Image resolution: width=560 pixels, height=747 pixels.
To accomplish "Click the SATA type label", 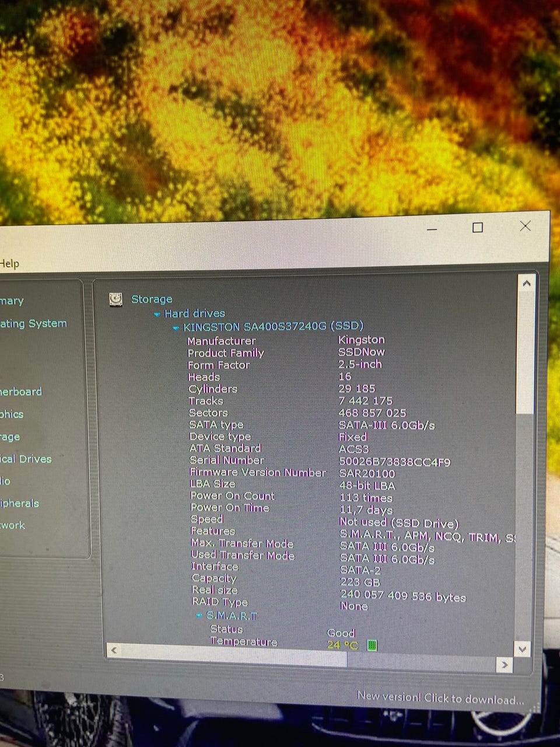I will tap(216, 425).
